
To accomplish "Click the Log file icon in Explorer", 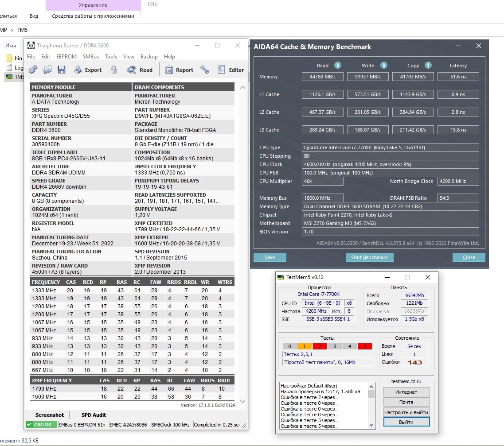I will tap(10, 67).
